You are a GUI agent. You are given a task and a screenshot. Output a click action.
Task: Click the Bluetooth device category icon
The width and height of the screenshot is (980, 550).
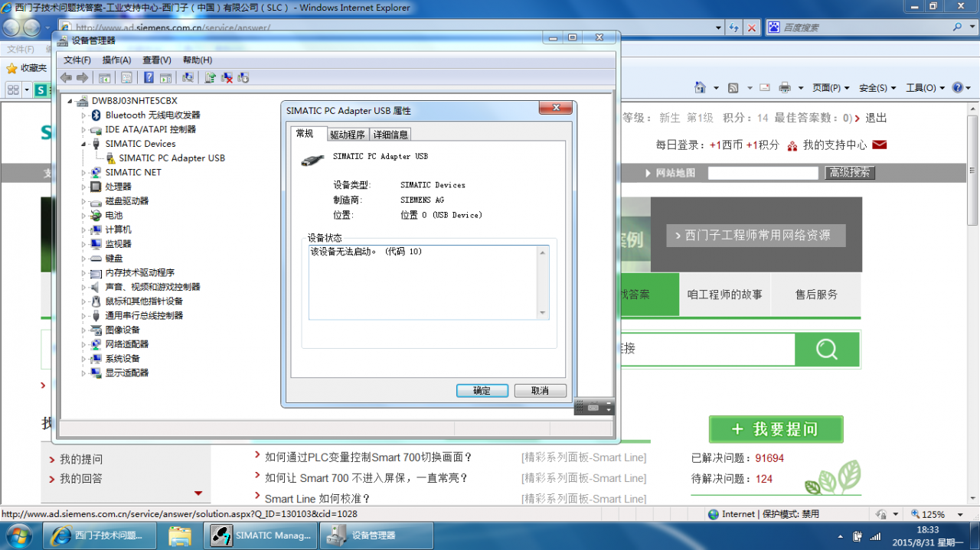(96, 115)
